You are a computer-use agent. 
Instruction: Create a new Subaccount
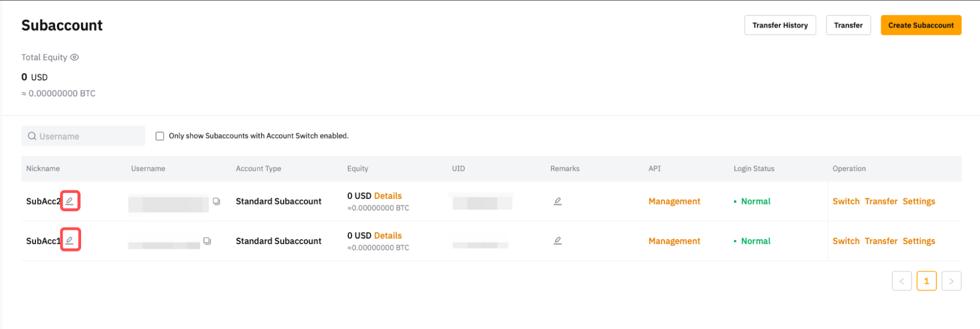[920, 25]
